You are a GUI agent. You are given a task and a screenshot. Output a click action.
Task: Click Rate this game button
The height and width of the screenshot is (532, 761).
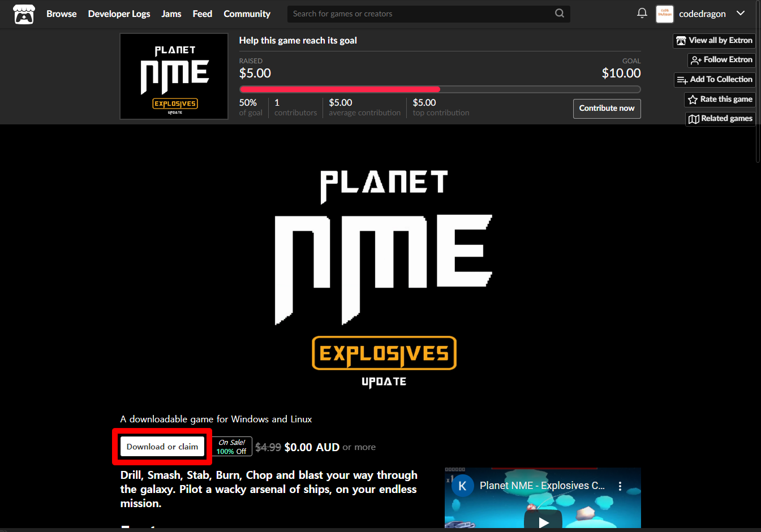[x=720, y=100]
